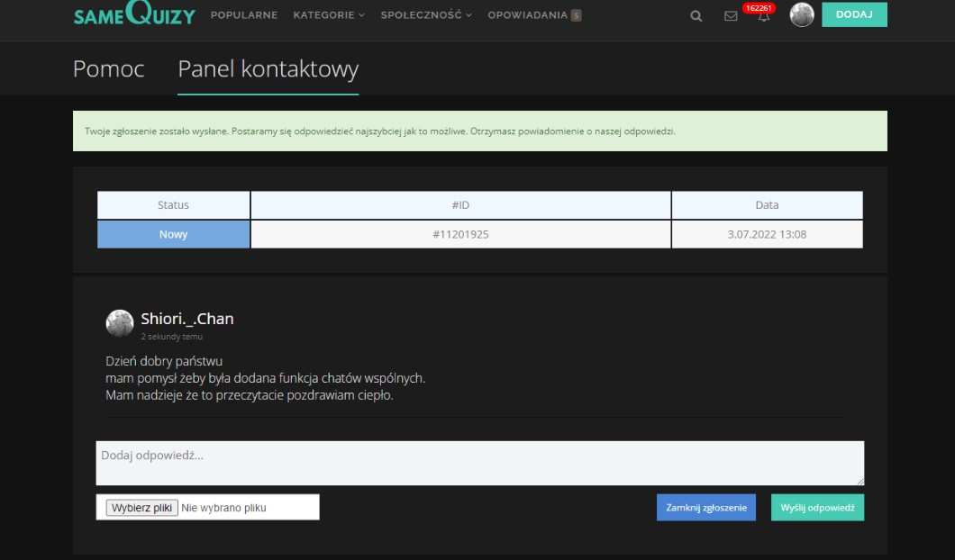This screenshot has height=560, width=955.
Task: Click the user avatar in header
Action: (801, 14)
